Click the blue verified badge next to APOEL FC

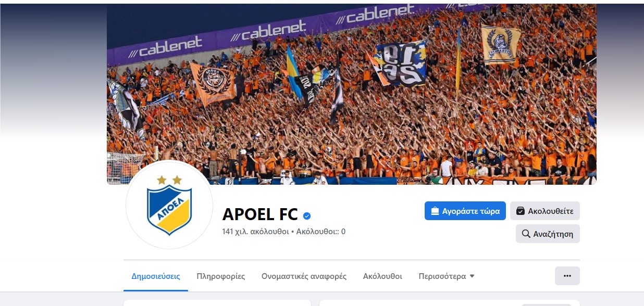pyautogui.click(x=307, y=215)
